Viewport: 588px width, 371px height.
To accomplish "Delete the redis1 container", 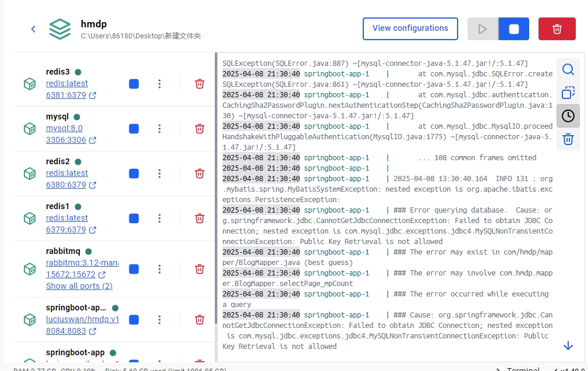I will coord(200,218).
